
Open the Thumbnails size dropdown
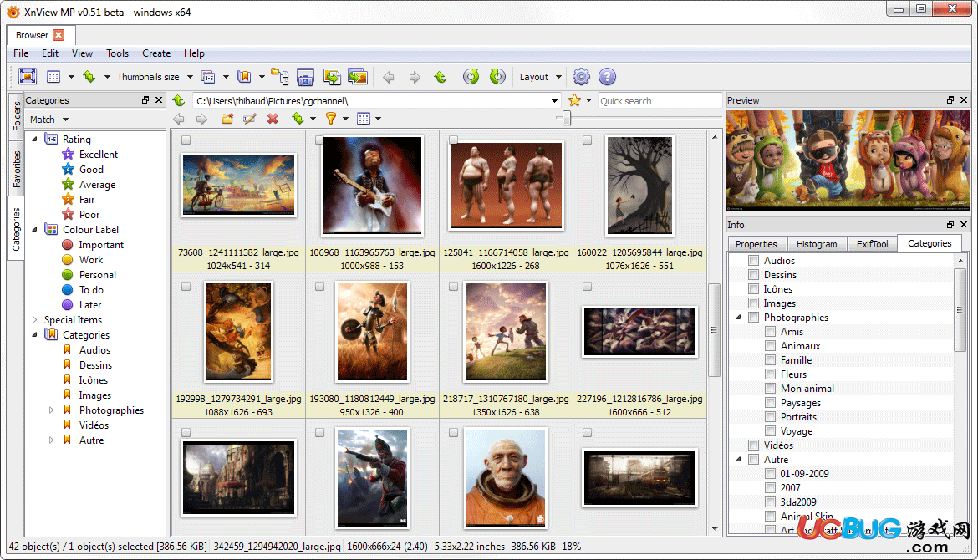pyautogui.click(x=191, y=77)
